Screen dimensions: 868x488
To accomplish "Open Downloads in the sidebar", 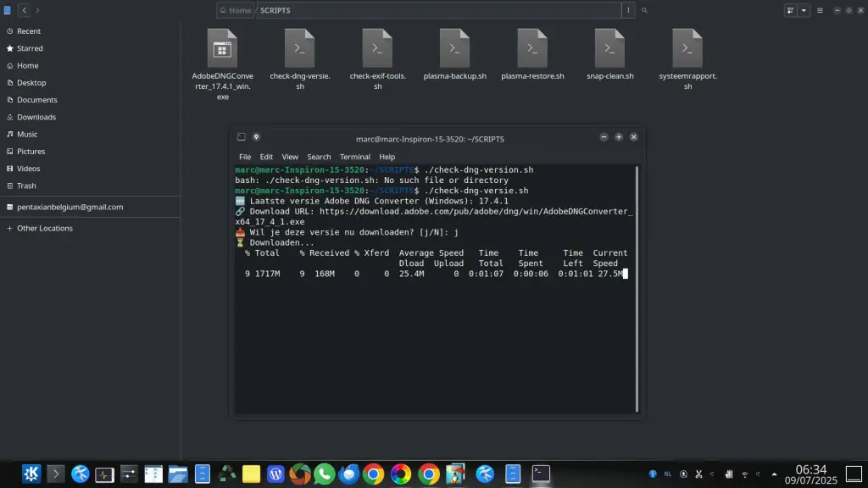I will (36, 117).
